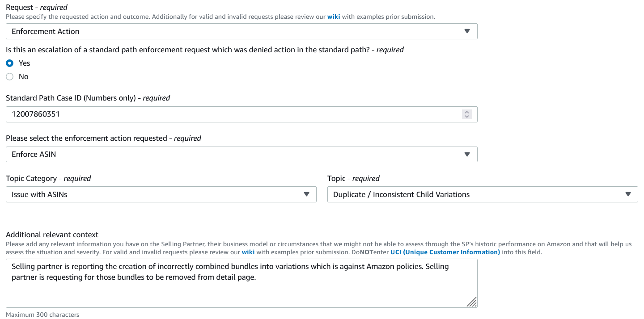Increment Case ID using up stepper arrow
This screenshot has width=644, height=319.
pos(467,112)
